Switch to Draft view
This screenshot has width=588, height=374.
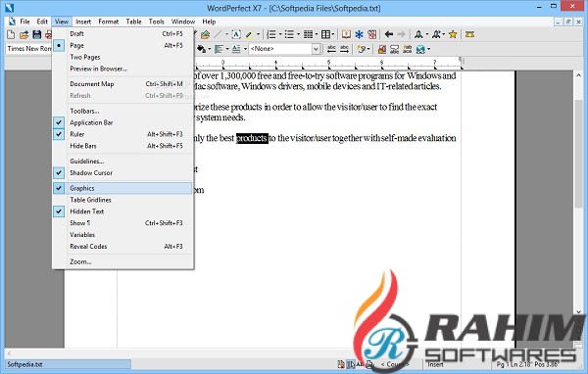click(x=122, y=33)
